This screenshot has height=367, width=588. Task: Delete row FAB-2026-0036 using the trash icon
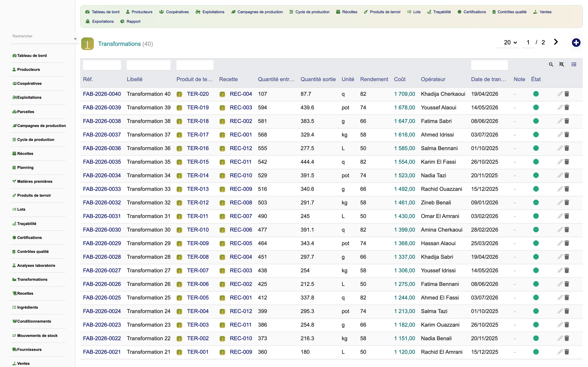567,148
